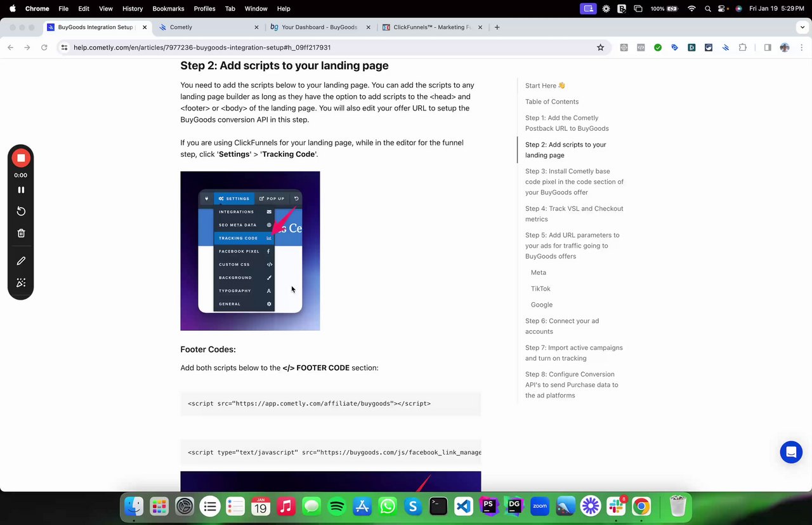Select TikTok sub-section link
Image resolution: width=812 pixels, height=525 pixels.
point(540,289)
